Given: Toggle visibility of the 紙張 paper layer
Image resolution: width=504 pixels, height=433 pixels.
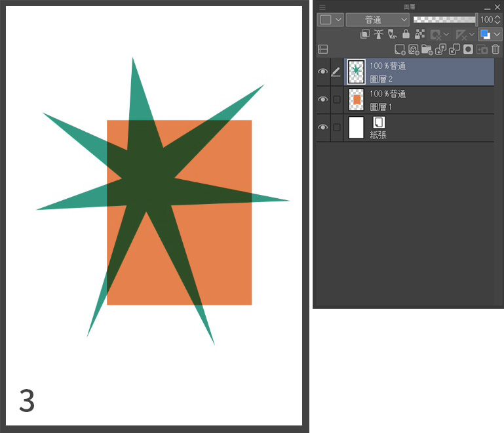Looking at the screenshot, I should coord(322,127).
